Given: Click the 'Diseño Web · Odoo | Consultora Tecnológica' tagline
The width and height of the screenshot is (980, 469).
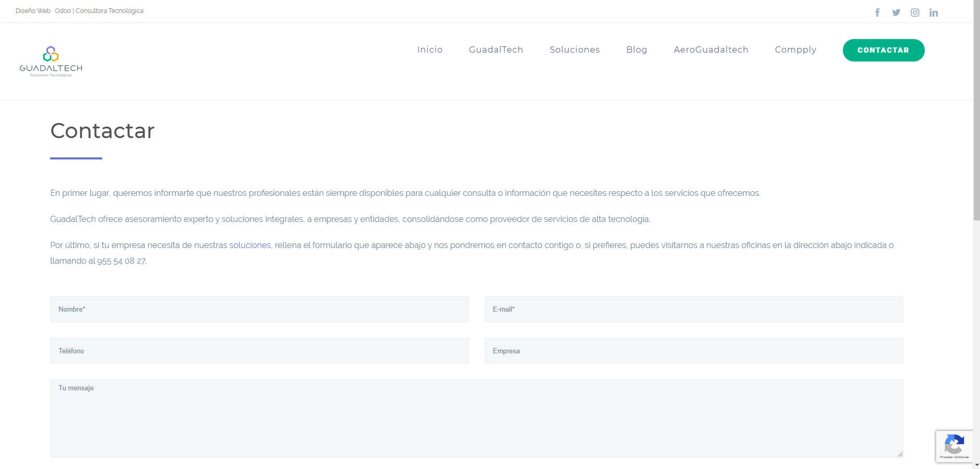Looking at the screenshot, I should point(79,11).
